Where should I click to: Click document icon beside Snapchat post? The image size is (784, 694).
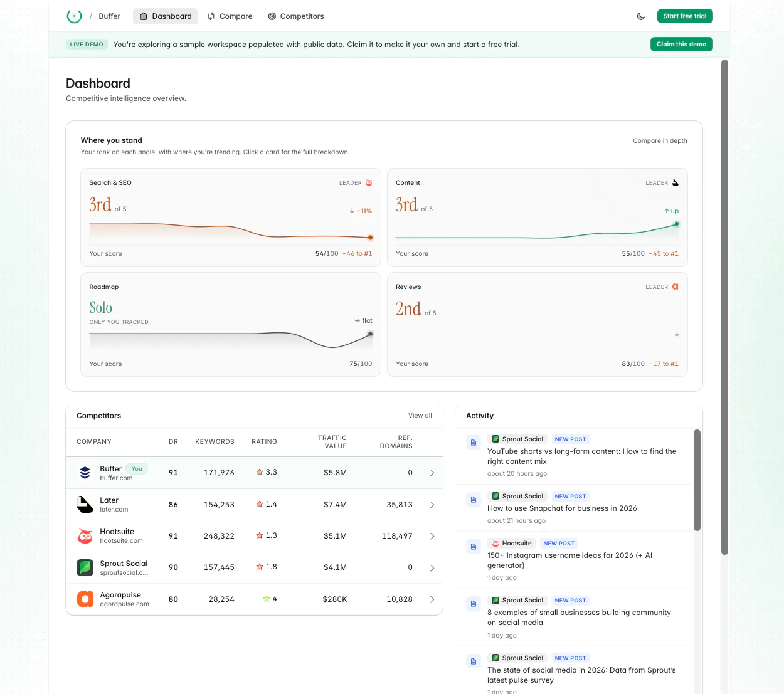coord(474,500)
